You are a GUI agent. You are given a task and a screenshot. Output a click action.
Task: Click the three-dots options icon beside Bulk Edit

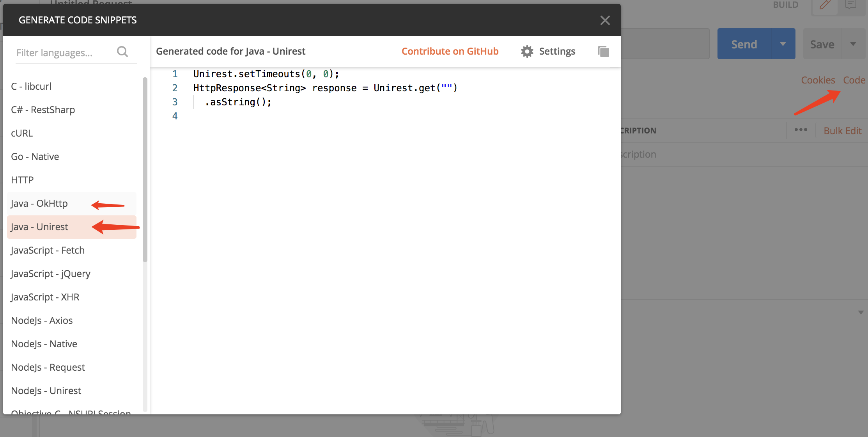tap(801, 130)
